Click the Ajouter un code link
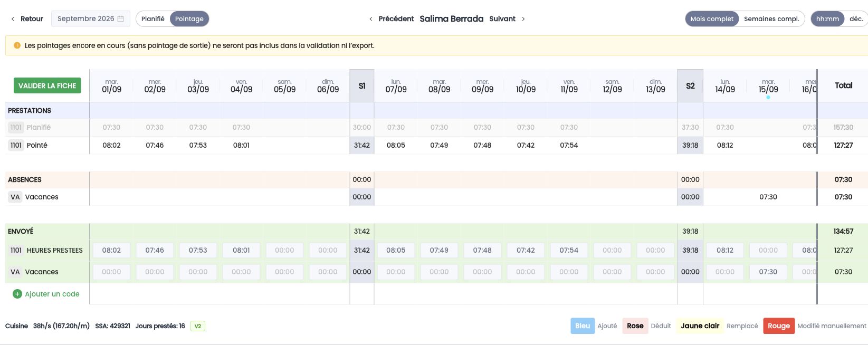This screenshot has height=345, width=868. point(52,294)
